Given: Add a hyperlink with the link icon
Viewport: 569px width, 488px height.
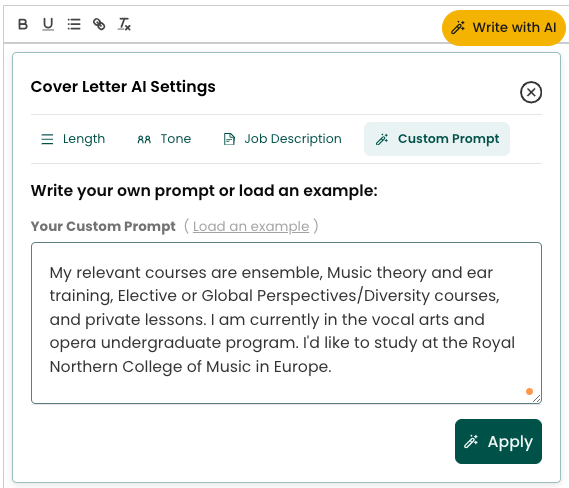Looking at the screenshot, I should (99, 24).
